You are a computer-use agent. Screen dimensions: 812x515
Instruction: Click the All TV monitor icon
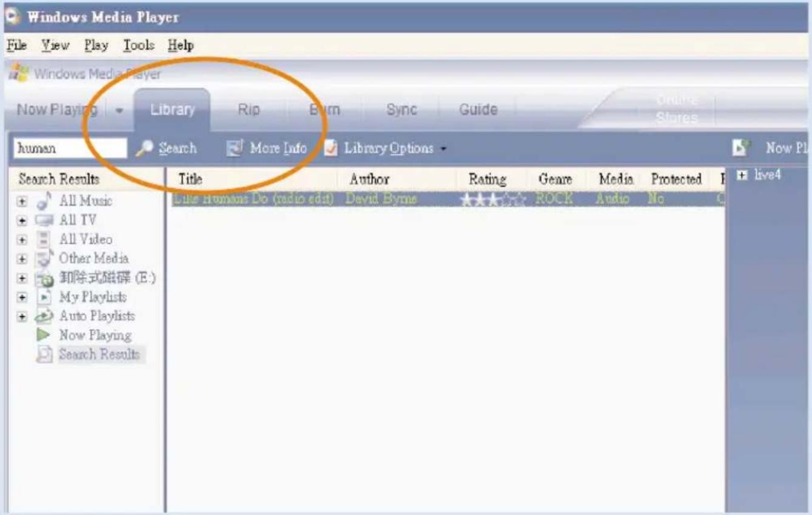[44, 220]
